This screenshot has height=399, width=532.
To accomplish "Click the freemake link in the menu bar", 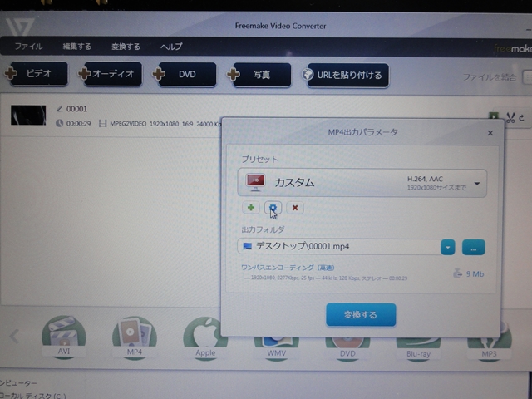I will [513, 48].
